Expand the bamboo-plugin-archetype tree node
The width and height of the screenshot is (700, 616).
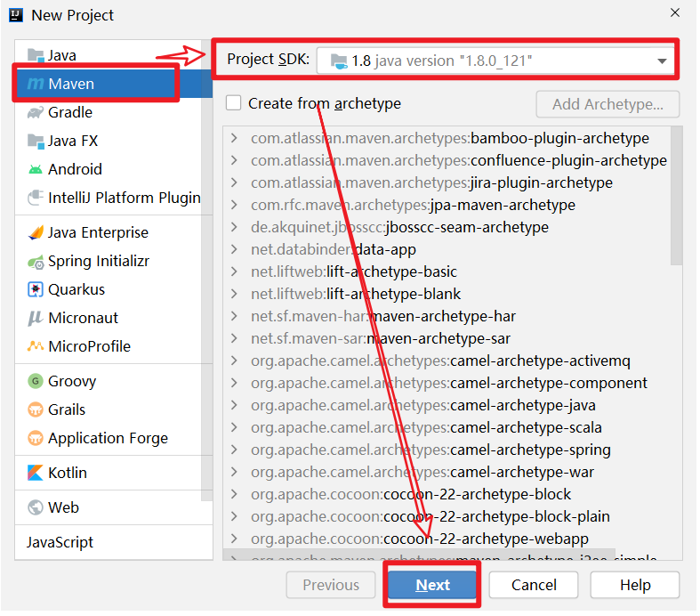pos(234,138)
